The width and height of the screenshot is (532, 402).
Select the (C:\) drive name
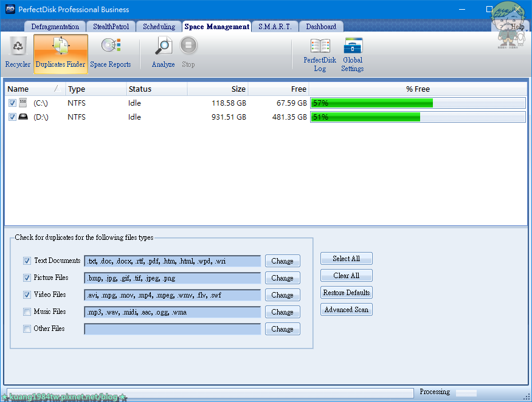coord(40,103)
